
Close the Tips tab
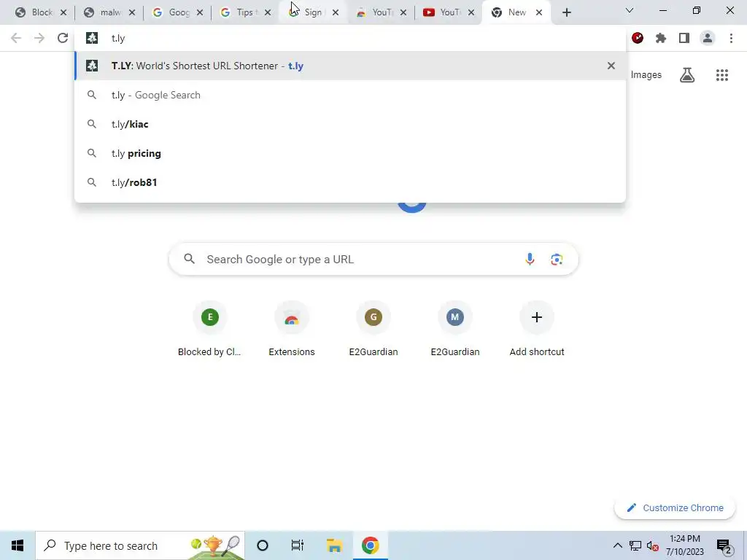point(268,12)
